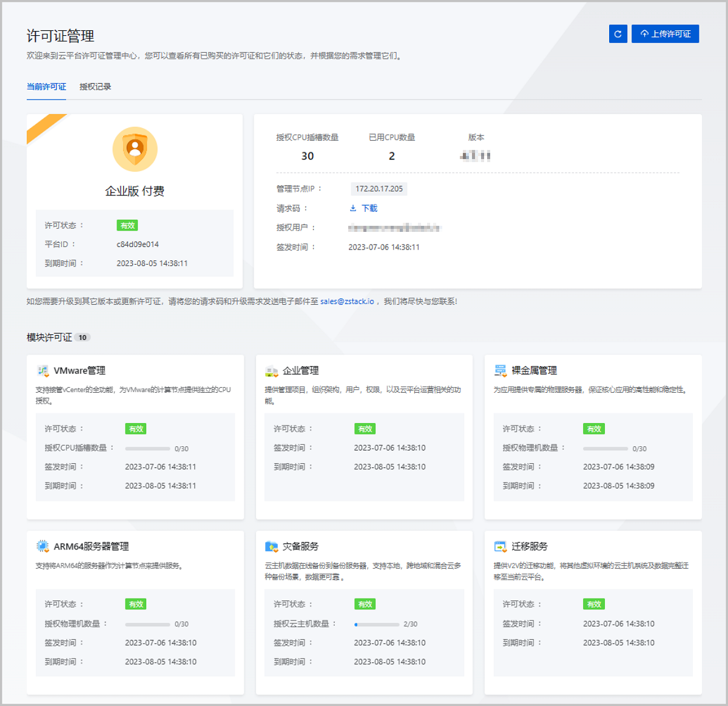Click the 裸金属管理 module icon
The image size is (728, 706).
(499, 370)
